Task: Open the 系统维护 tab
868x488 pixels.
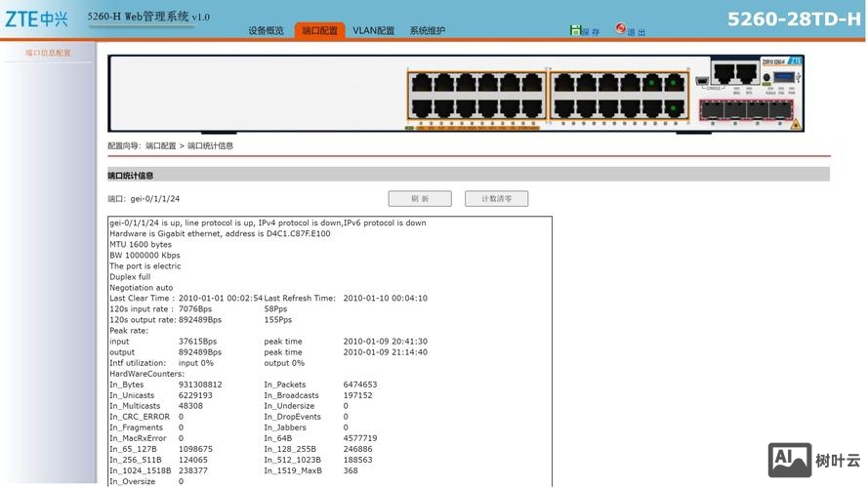Action: pyautogui.click(x=427, y=31)
